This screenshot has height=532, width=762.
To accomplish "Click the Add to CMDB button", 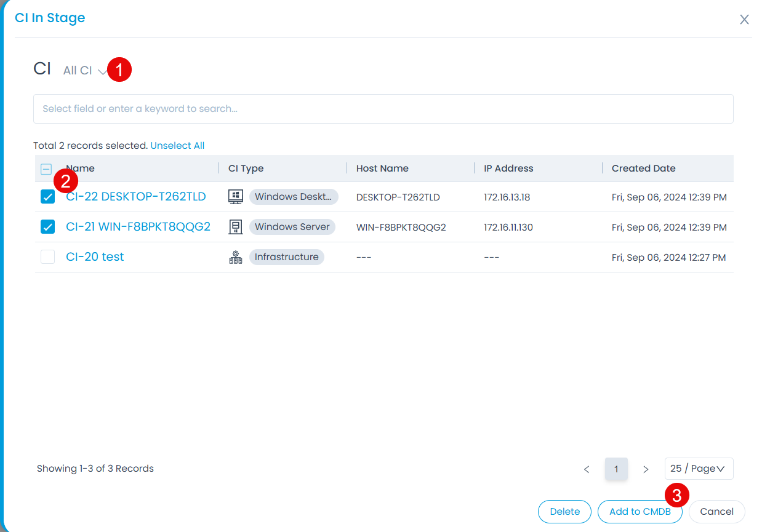I will pos(640,512).
